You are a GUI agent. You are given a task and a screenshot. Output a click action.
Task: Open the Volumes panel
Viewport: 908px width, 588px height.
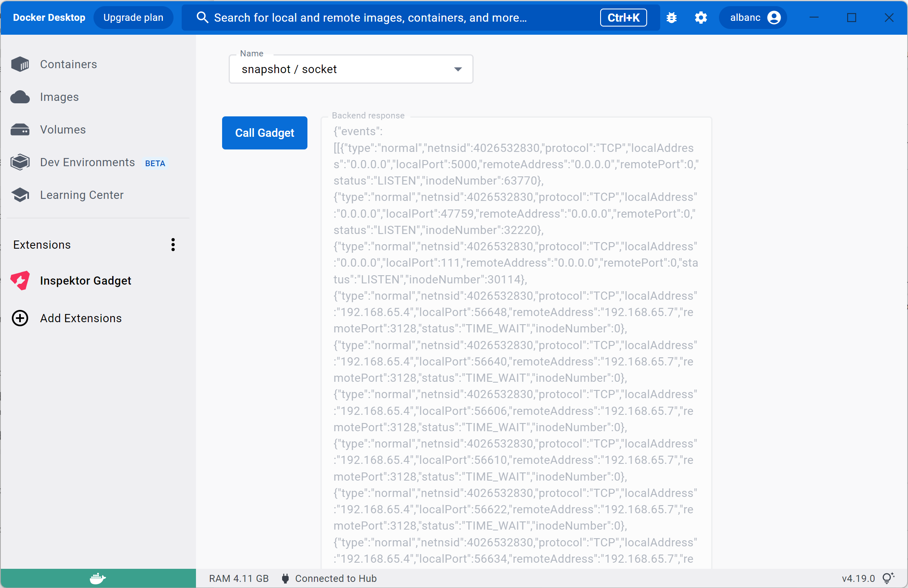click(x=62, y=129)
